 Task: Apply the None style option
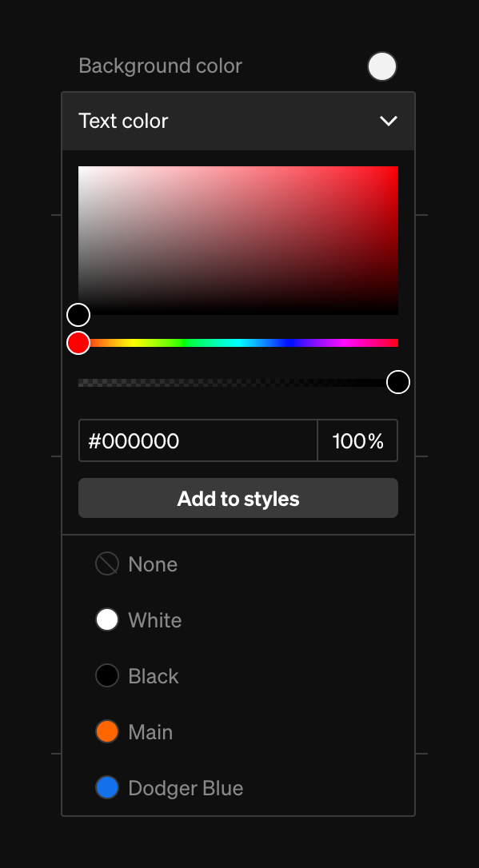[152, 563]
